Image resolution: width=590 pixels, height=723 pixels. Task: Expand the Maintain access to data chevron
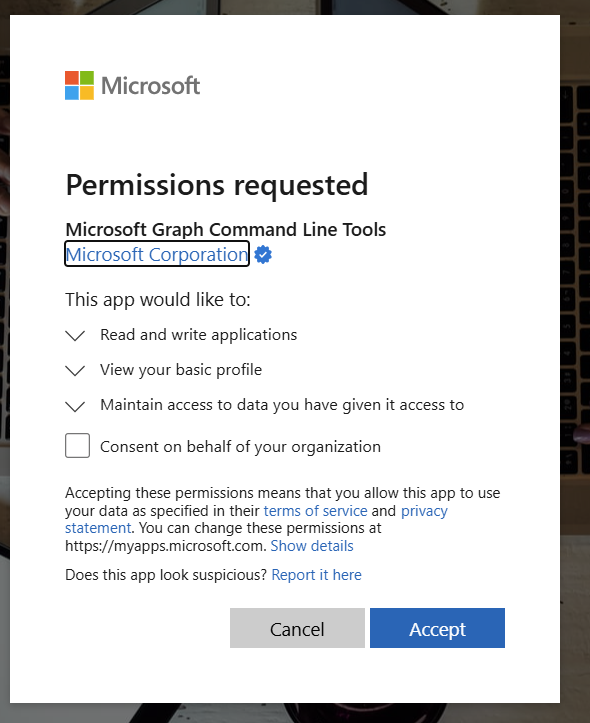[75, 406]
